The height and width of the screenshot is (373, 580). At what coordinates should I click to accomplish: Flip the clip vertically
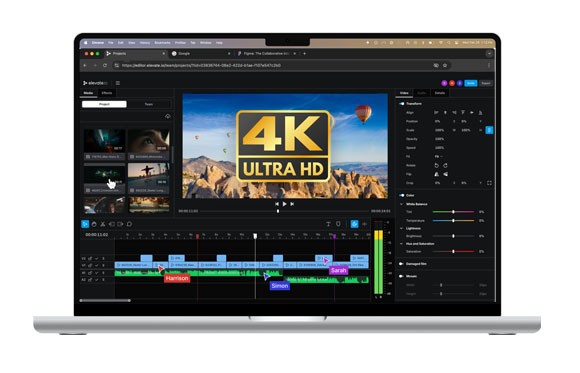click(445, 174)
